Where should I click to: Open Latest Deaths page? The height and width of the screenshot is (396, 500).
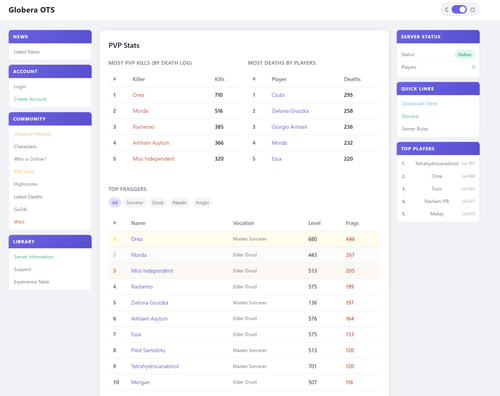(x=28, y=197)
